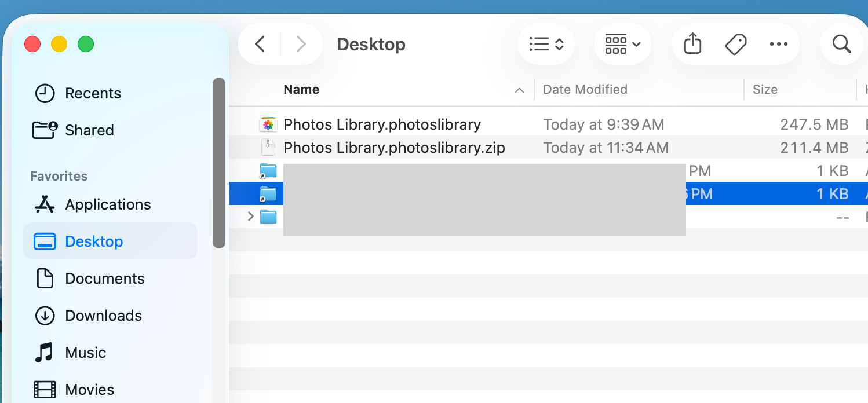The height and width of the screenshot is (403, 868).
Task: Sort files by Size column
Action: tap(765, 90)
